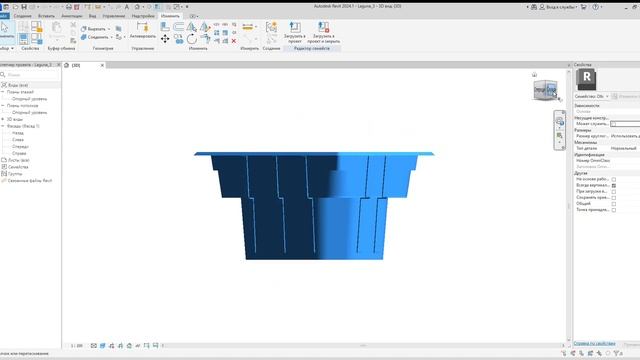The image size is (640, 360).
Task: Expand the '3D виды' tree node
Action: tap(3, 119)
